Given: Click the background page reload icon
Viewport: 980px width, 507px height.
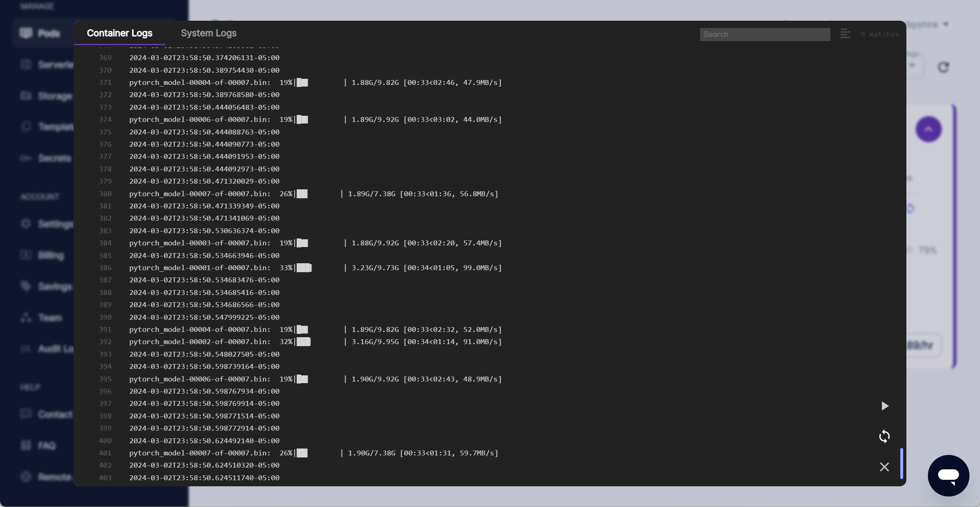Looking at the screenshot, I should (x=943, y=67).
